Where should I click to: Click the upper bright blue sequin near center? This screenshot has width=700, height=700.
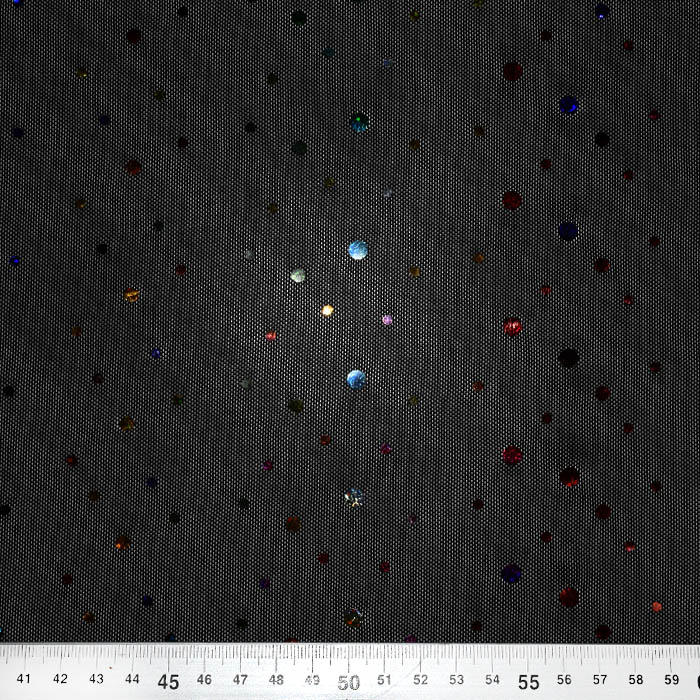[357, 250]
